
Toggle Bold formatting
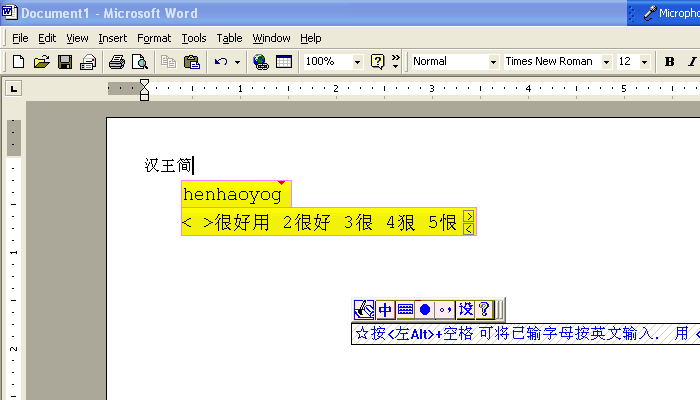pyautogui.click(x=669, y=62)
